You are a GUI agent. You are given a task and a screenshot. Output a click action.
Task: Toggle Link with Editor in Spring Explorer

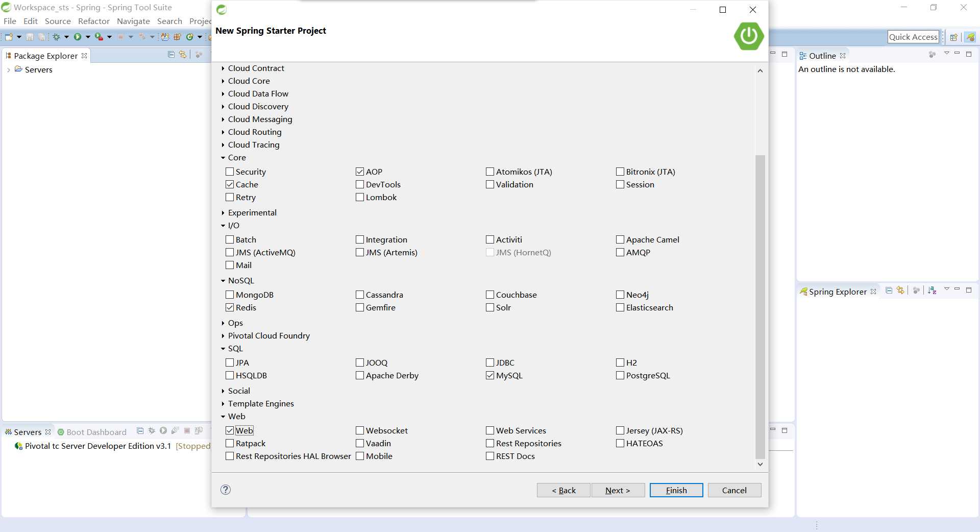click(900, 291)
